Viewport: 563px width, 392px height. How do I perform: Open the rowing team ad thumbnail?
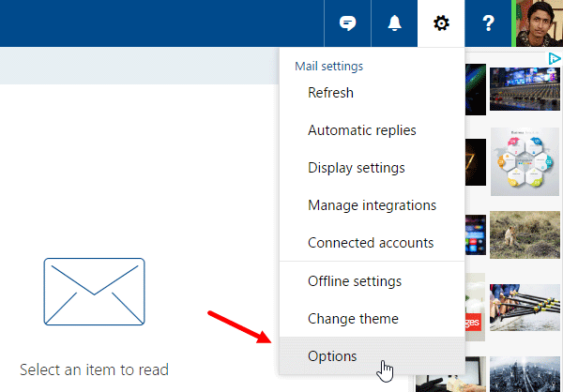[525, 308]
